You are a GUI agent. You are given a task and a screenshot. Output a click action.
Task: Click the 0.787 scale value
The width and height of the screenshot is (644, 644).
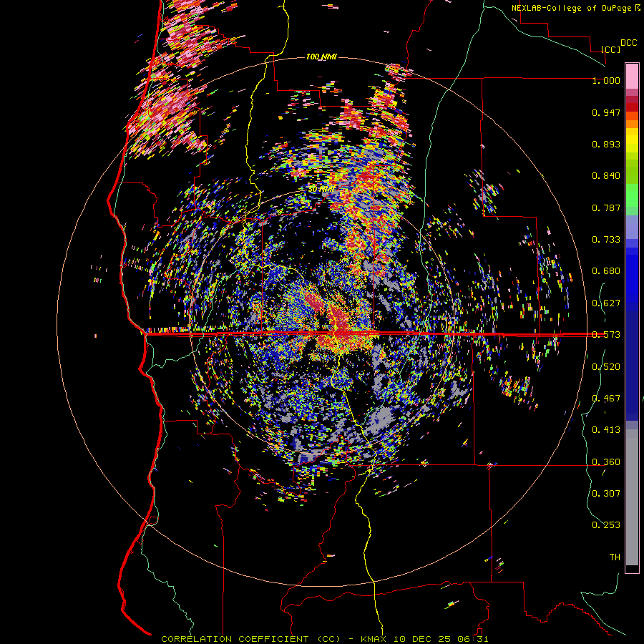(606, 208)
